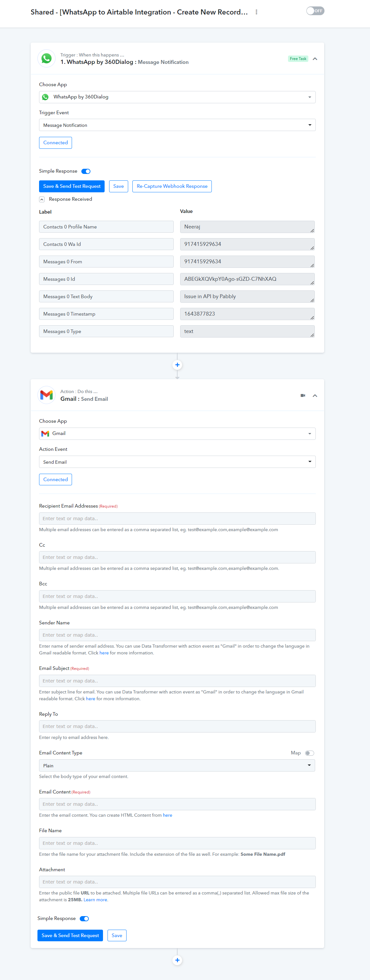
Task: Click the Messages 0 Id label field
Action: click(106, 279)
